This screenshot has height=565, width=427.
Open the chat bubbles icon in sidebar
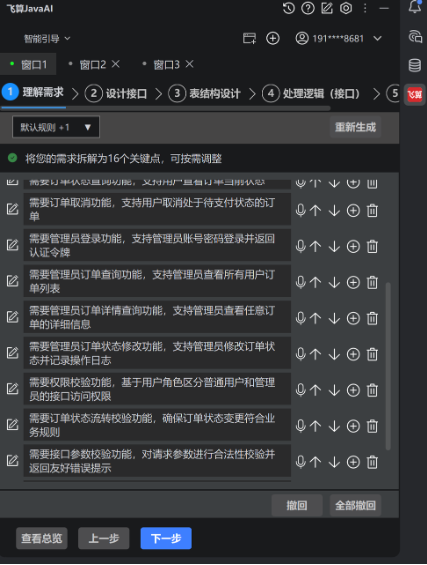click(415, 37)
